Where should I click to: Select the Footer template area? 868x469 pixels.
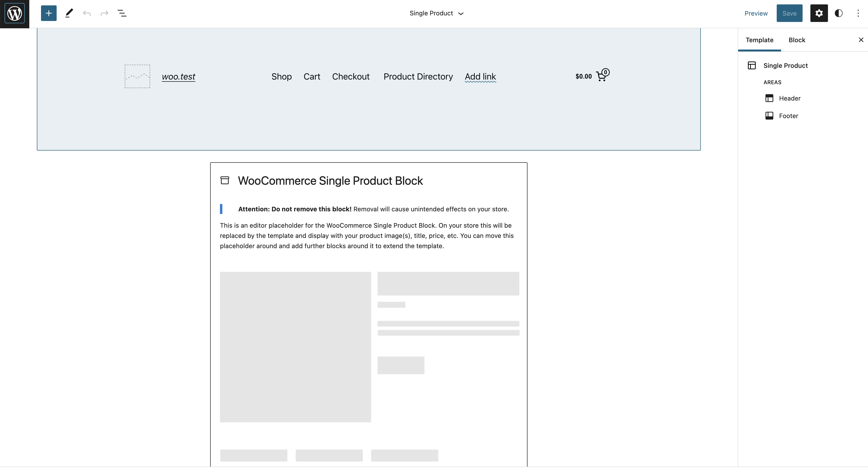point(788,116)
